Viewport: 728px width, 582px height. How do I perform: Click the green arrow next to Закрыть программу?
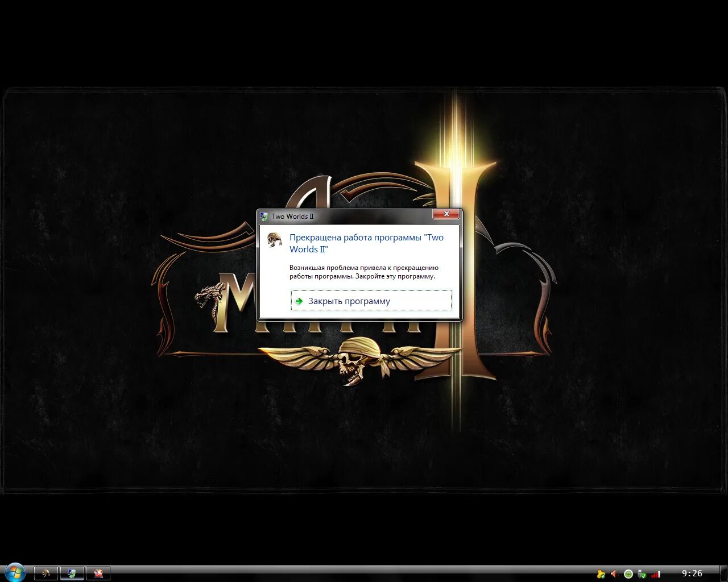(x=299, y=301)
